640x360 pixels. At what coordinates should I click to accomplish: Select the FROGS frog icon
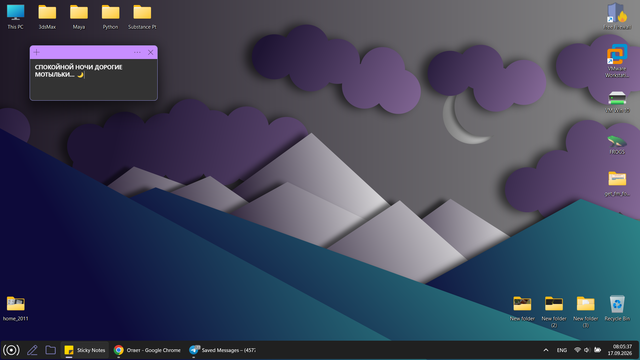click(x=617, y=144)
